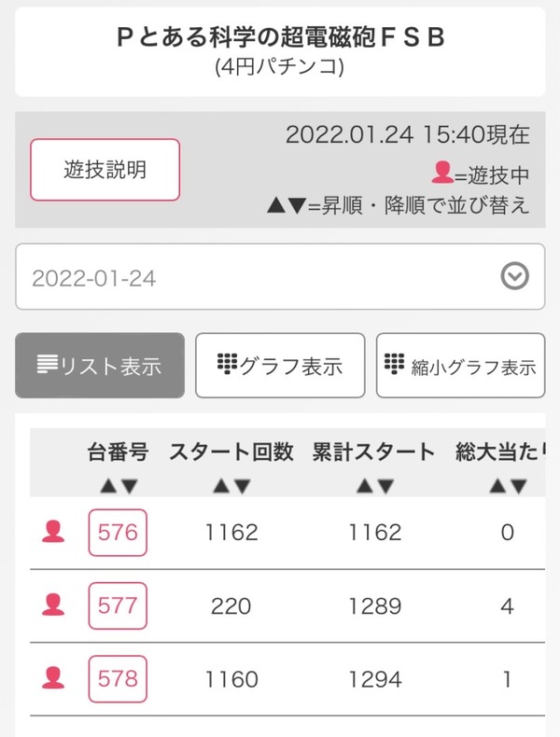Click the player icon beside machine 576
560x737 pixels.
pyautogui.click(x=53, y=532)
